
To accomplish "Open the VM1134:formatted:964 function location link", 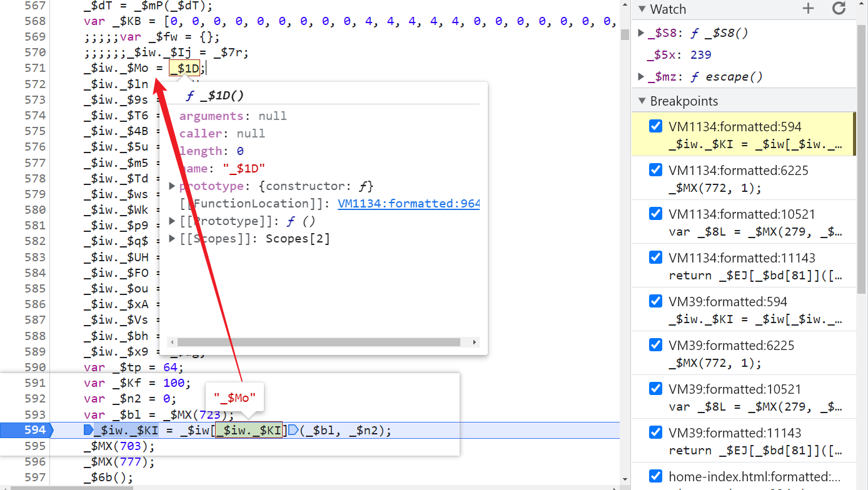I will click(408, 204).
